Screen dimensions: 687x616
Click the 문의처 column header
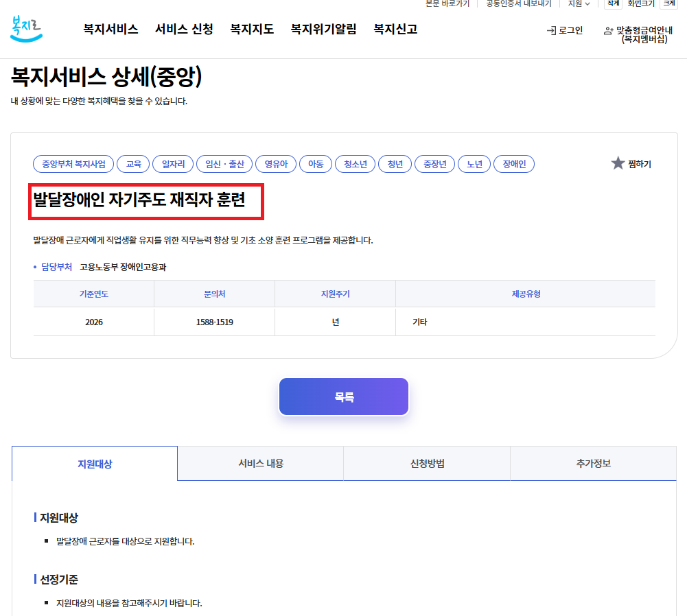pos(215,294)
